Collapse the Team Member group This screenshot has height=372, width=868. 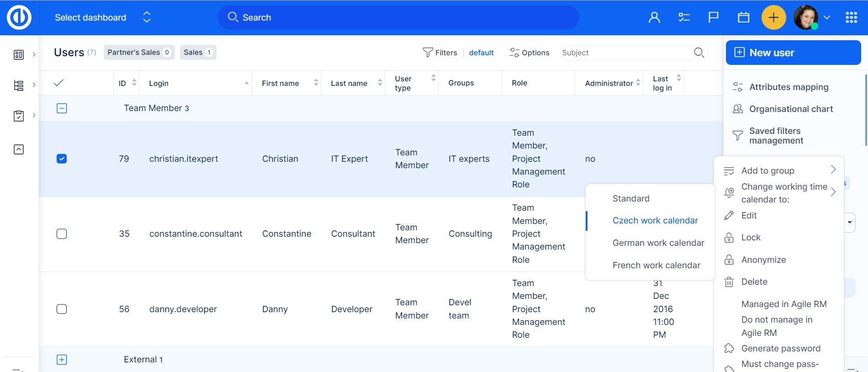(x=62, y=108)
